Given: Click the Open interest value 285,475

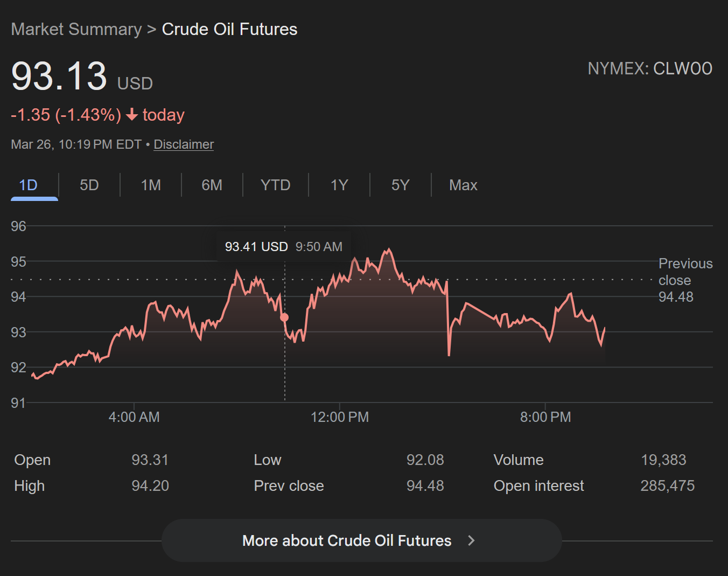Looking at the screenshot, I should coord(667,486).
